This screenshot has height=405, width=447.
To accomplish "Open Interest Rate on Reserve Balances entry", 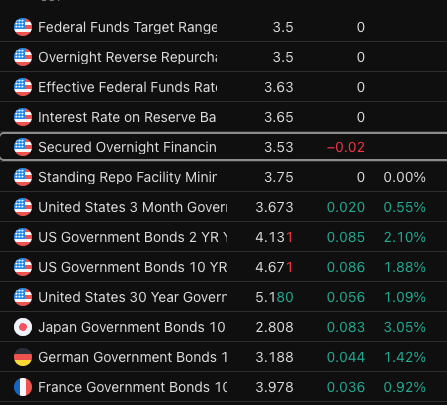I will point(223,117).
